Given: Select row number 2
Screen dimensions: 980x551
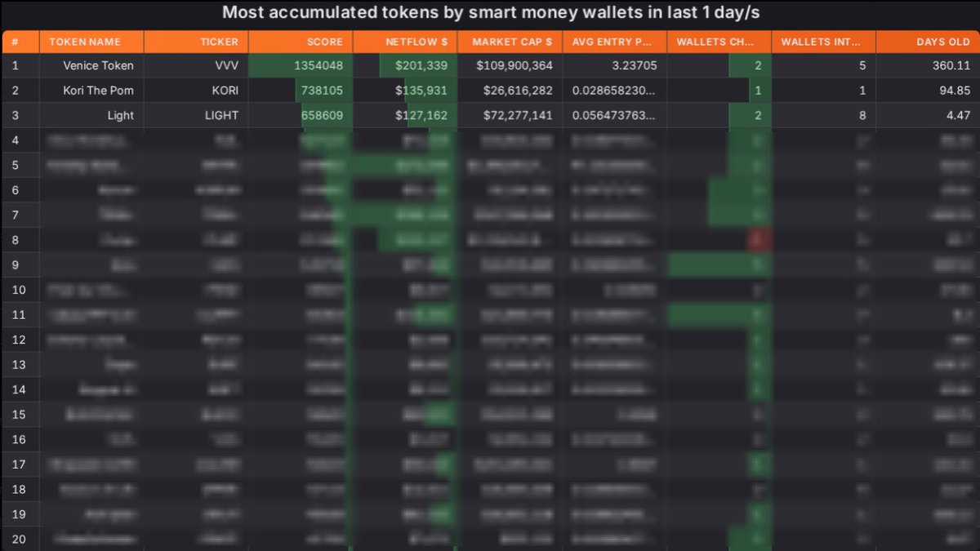Looking at the screenshot, I should 13,91.
